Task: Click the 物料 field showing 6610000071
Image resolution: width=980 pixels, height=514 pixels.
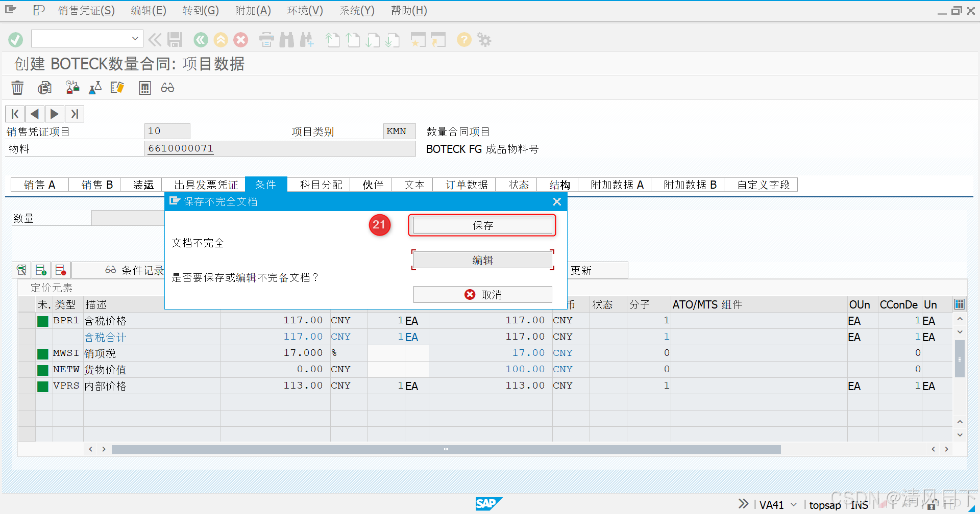Action: [x=280, y=148]
